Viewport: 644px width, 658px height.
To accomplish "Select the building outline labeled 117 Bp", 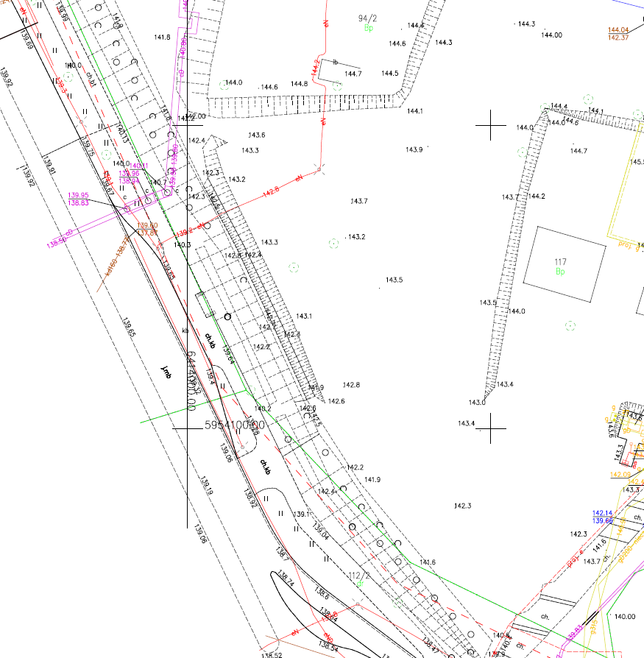I will click(565, 264).
